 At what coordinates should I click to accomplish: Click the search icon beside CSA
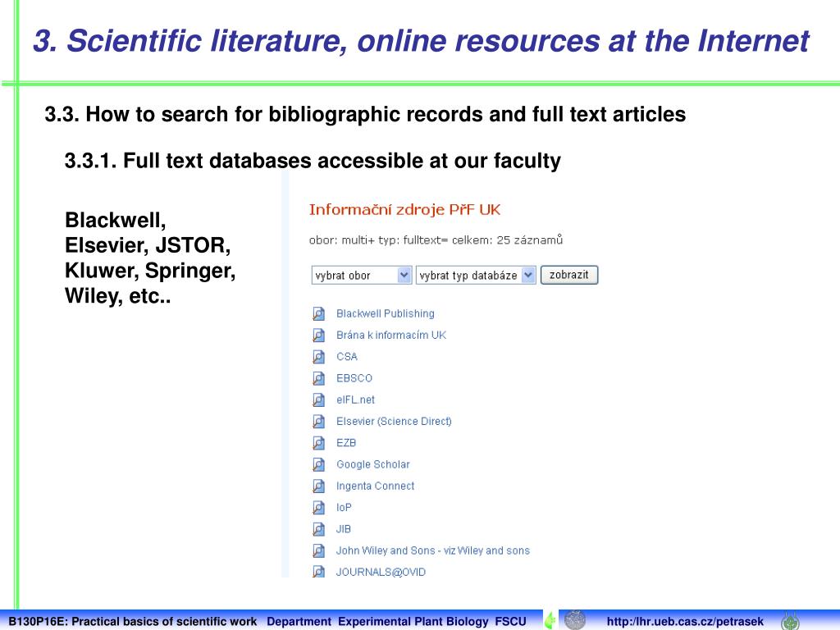(x=319, y=356)
